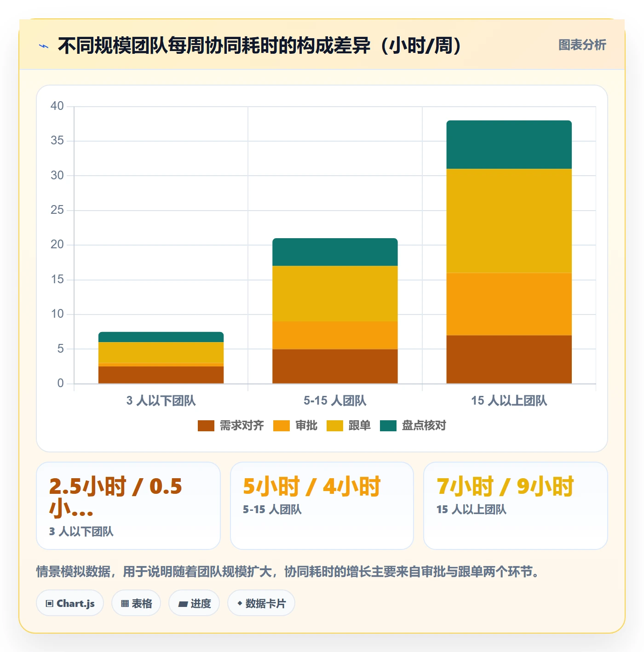Click the teal 盘点核对 legend swatch
The image size is (644, 652).
tap(388, 426)
